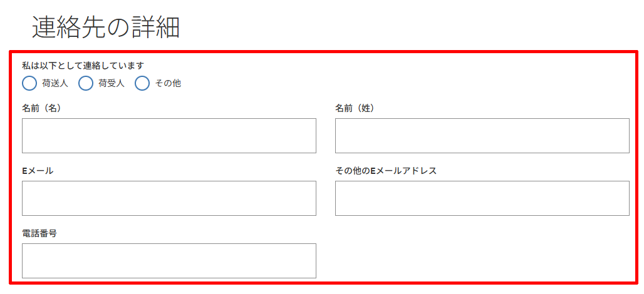Focus the 名前(姓) last name field
The width and height of the screenshot is (644, 294).
pyautogui.click(x=482, y=136)
